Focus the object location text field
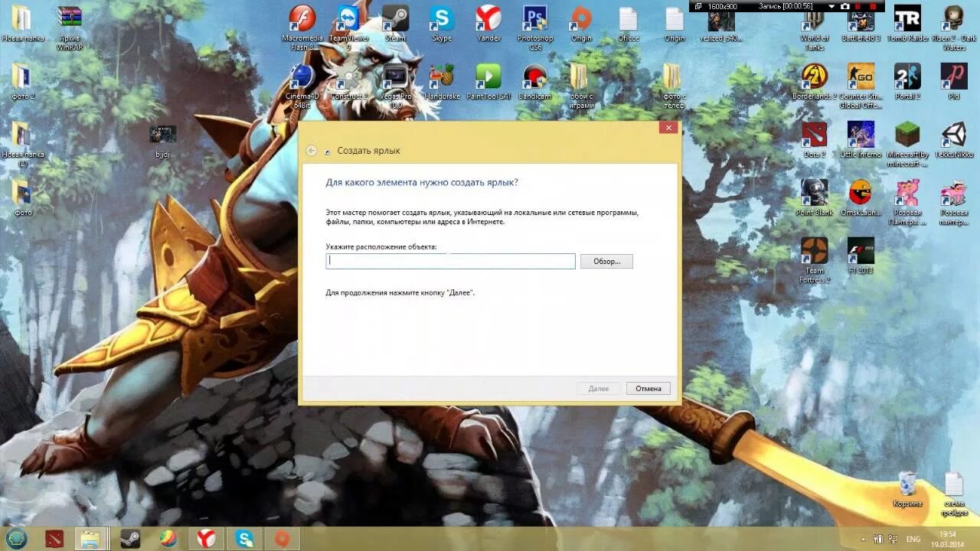This screenshot has height=551, width=980. click(450, 262)
